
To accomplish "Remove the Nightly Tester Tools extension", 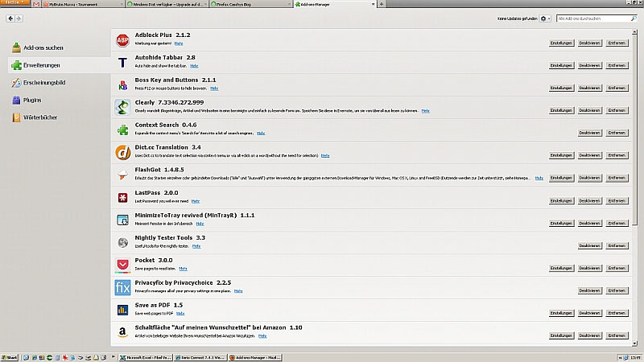I will click(617, 245).
